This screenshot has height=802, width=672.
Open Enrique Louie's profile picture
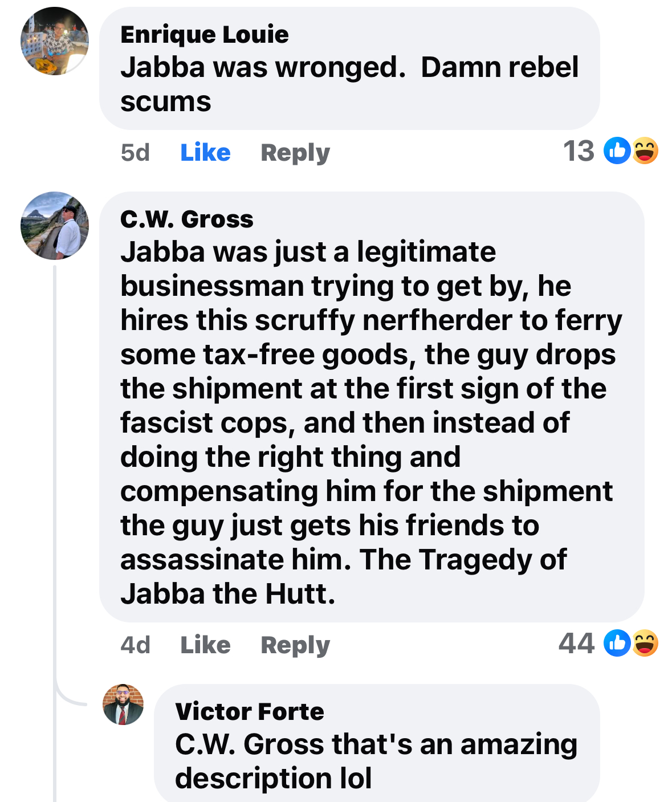[x=55, y=41]
